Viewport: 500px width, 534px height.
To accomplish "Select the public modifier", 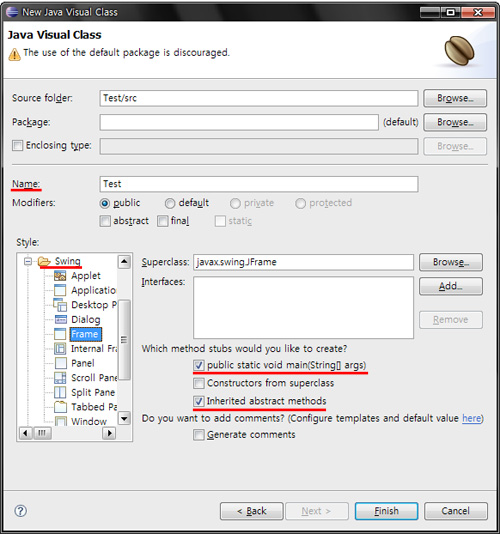I will point(105,203).
